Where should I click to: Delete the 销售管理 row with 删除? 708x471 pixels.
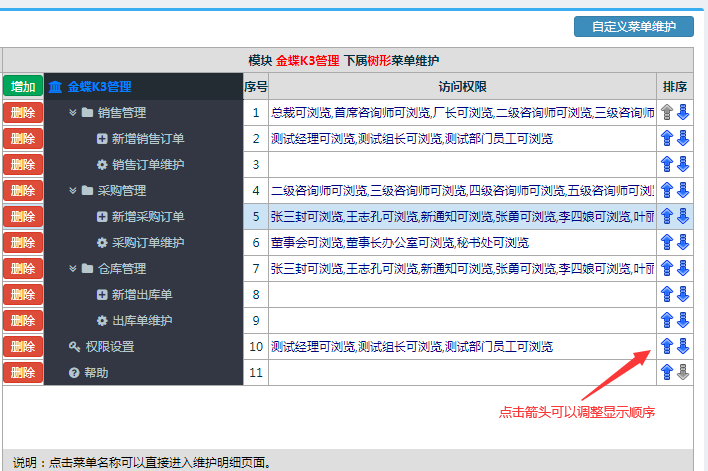[x=22, y=112]
